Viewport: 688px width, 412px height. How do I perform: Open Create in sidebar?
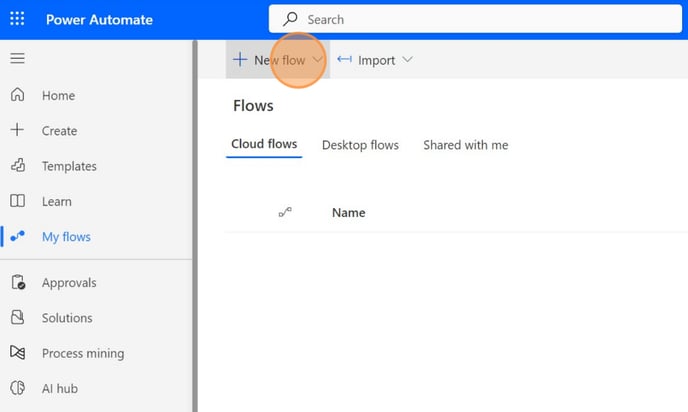pyautogui.click(x=59, y=131)
